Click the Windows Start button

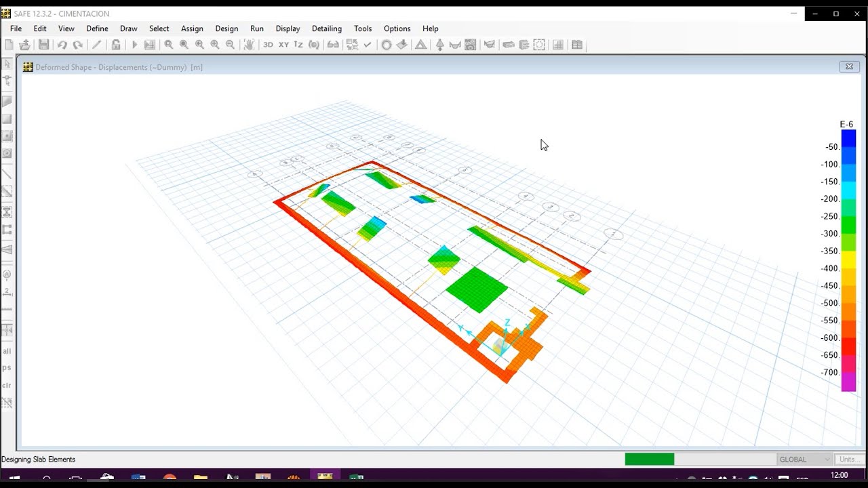[14, 479]
